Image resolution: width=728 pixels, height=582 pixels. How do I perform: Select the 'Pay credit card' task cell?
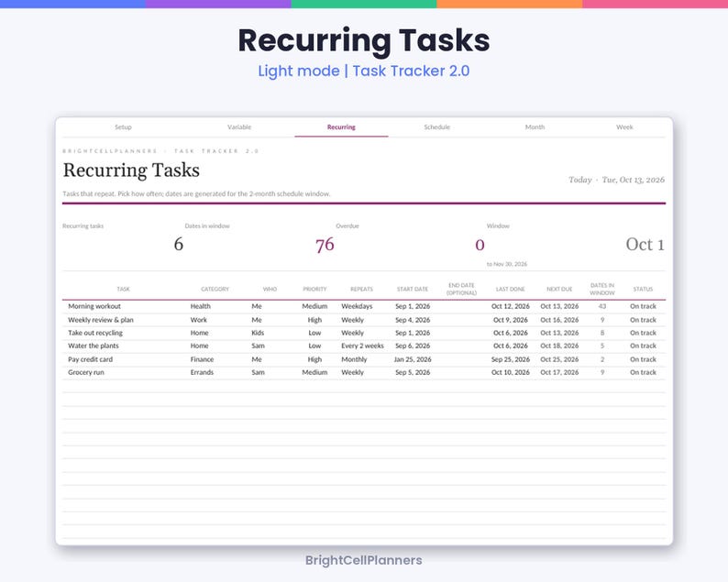[x=90, y=359]
